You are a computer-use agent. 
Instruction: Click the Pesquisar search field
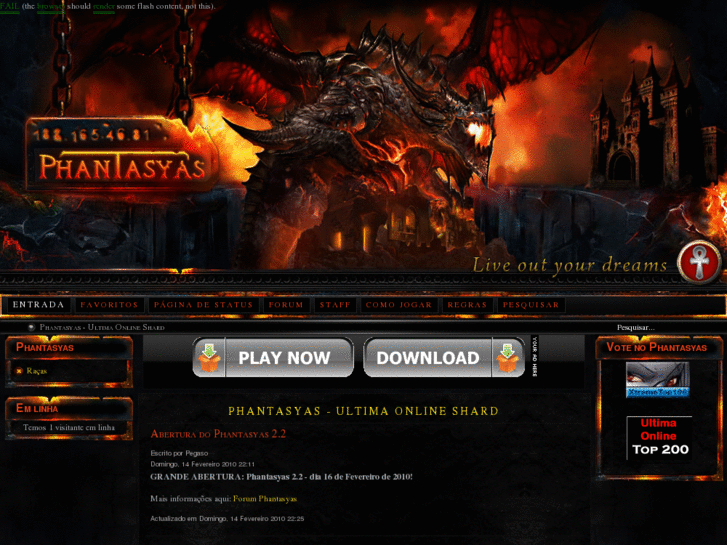click(x=635, y=327)
